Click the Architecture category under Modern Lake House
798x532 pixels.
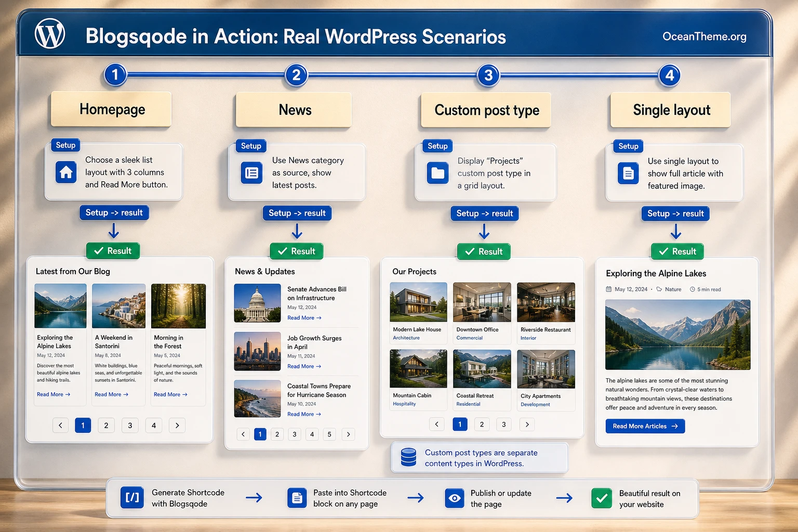[406, 338]
